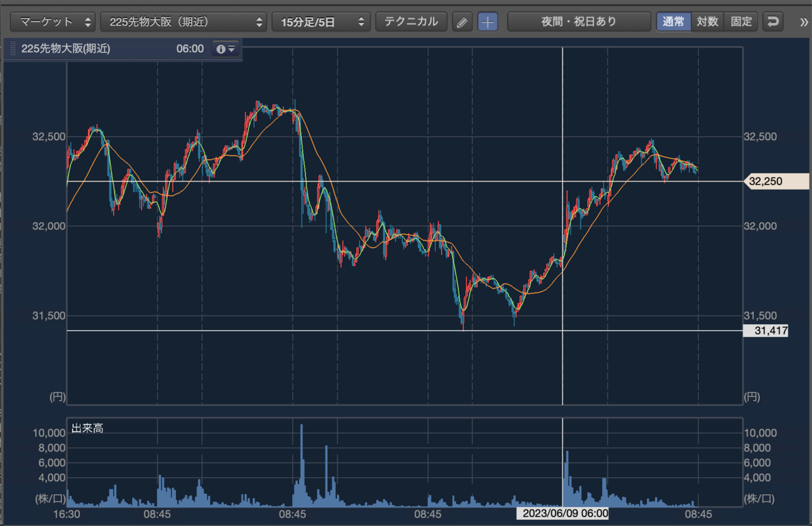
Task: Click the 16:30 time axis label
Action: [66, 514]
